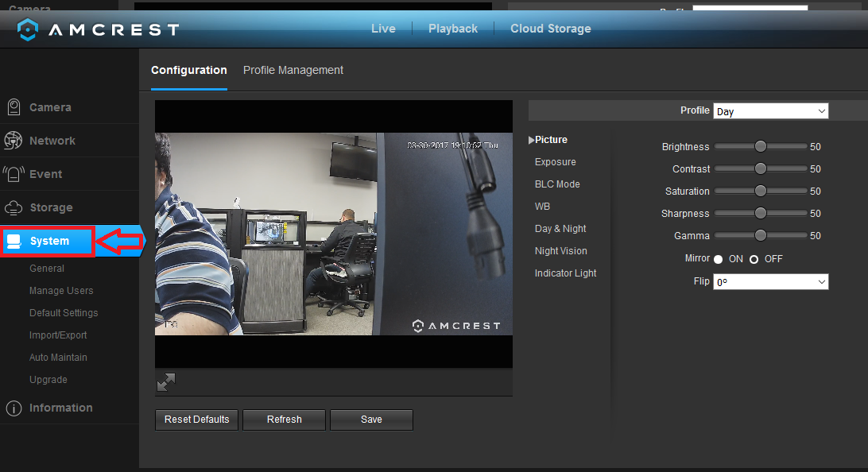Collapse the System menu label
868x472 pixels.
(x=49, y=242)
